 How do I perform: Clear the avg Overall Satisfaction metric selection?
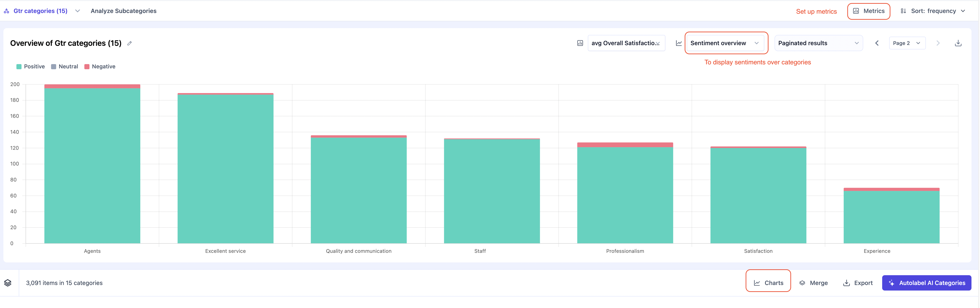tap(658, 43)
